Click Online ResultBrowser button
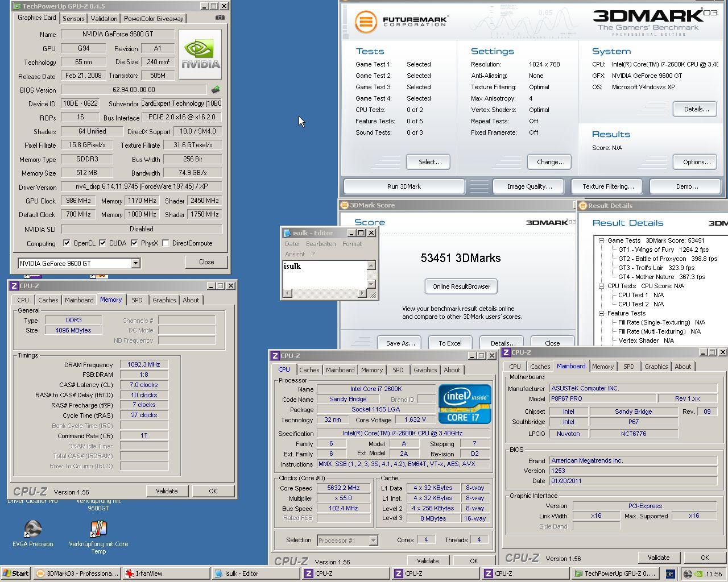Viewport: 728px width, 582px height. (x=461, y=286)
